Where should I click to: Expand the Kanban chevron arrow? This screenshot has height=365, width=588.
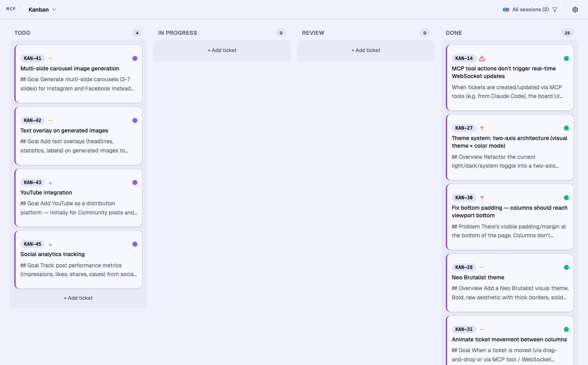[x=54, y=10]
